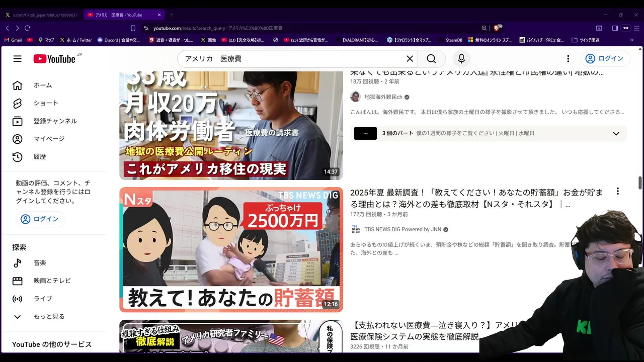
Task: Play the 教えて!あなたの貯蓄額 video thumbnail
Action: point(231,250)
